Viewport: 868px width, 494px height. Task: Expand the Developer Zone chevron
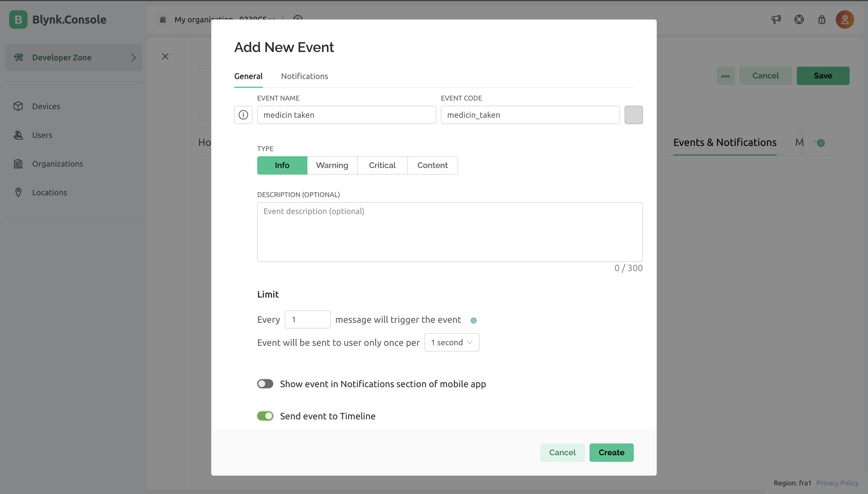133,57
